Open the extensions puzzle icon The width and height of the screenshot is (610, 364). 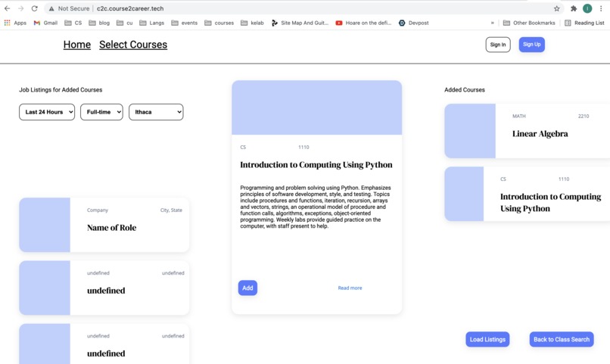(x=574, y=8)
